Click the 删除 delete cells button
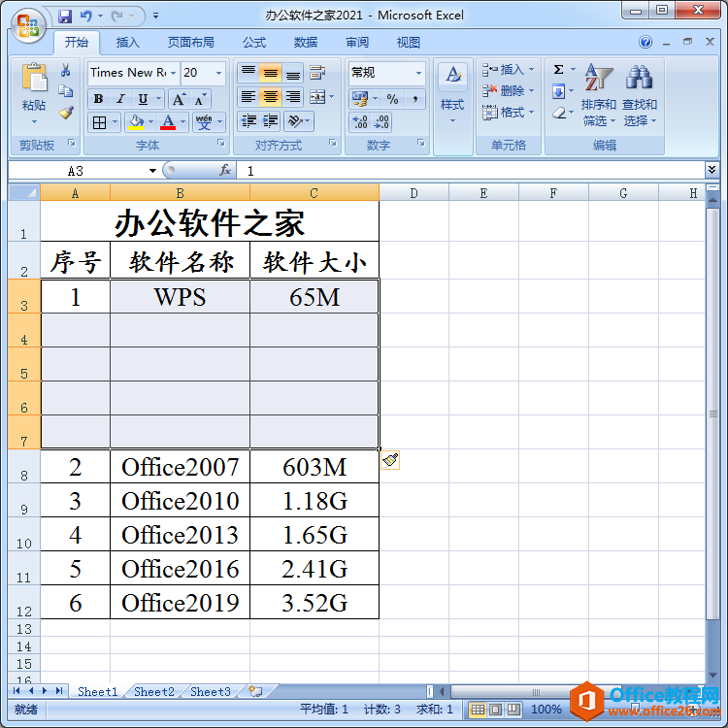The width and height of the screenshot is (728, 728). click(507, 91)
